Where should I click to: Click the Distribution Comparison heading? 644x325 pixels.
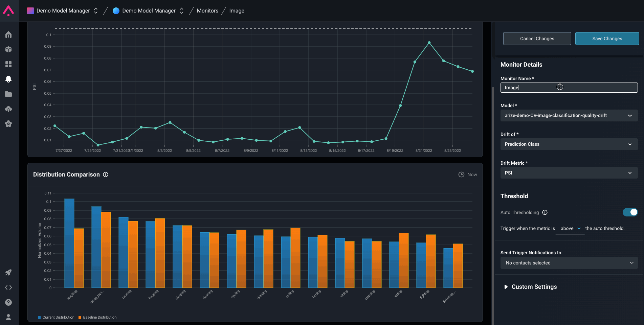(x=66, y=175)
